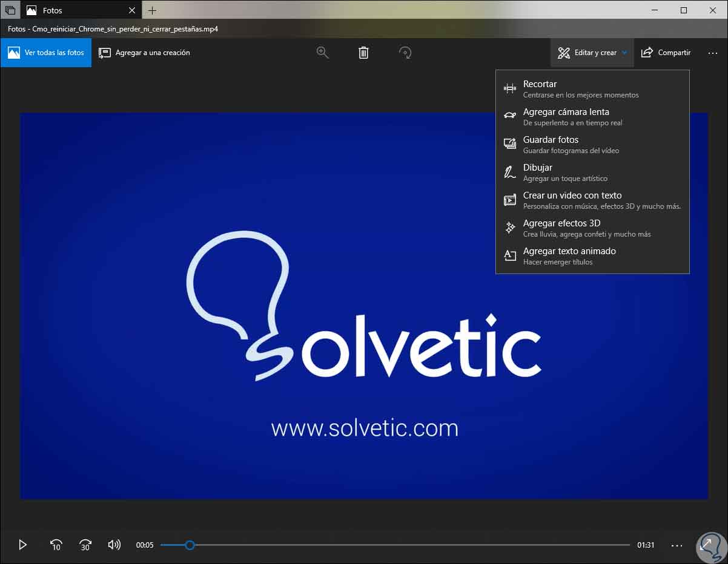Open playback more options ellipsis
This screenshot has height=564, width=728.
[x=677, y=545]
